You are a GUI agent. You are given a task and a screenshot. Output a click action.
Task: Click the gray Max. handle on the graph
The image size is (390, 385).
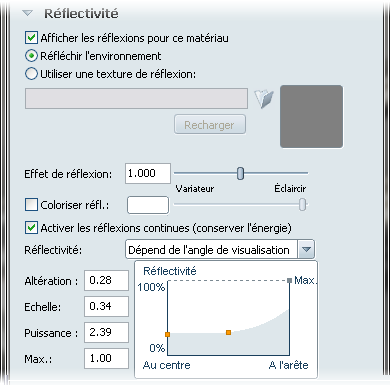[289, 280]
